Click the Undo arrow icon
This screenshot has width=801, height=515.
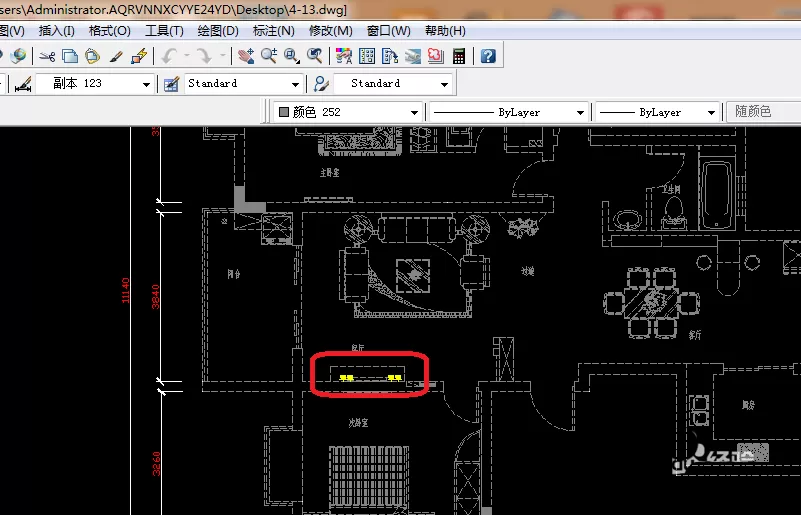(x=169, y=56)
